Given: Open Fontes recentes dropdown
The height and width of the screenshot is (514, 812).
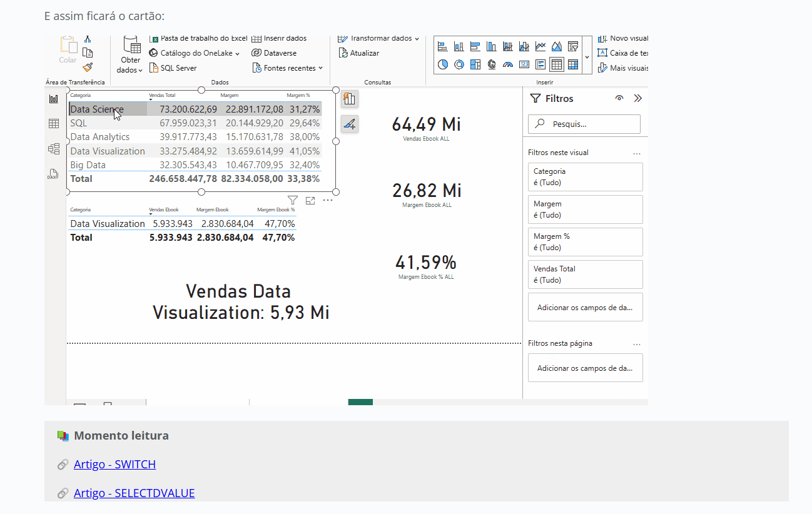Looking at the screenshot, I should coord(288,68).
